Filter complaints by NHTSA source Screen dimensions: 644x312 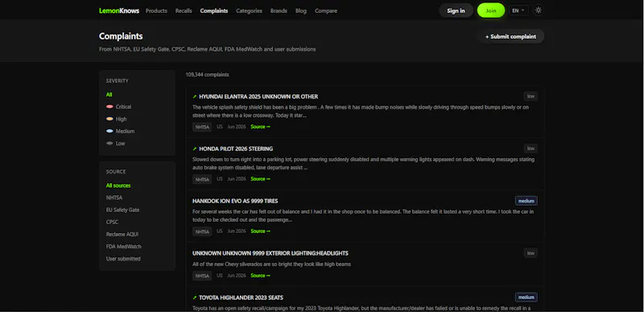click(x=114, y=198)
